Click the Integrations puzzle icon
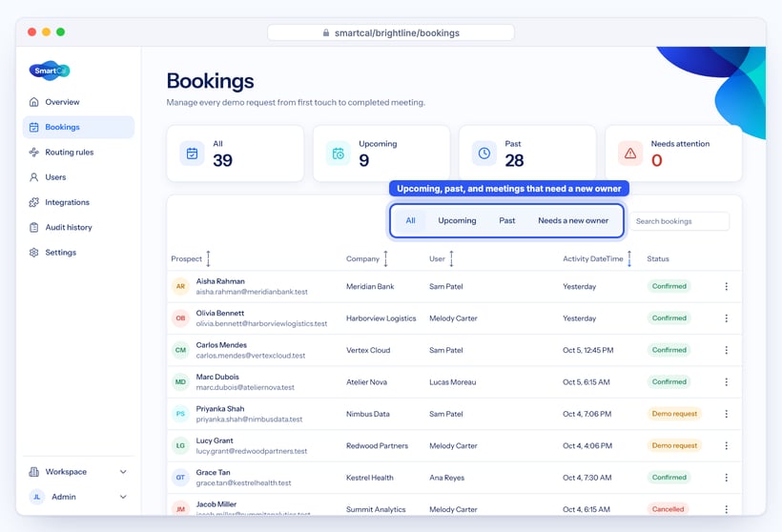The image size is (782, 532). [34, 202]
